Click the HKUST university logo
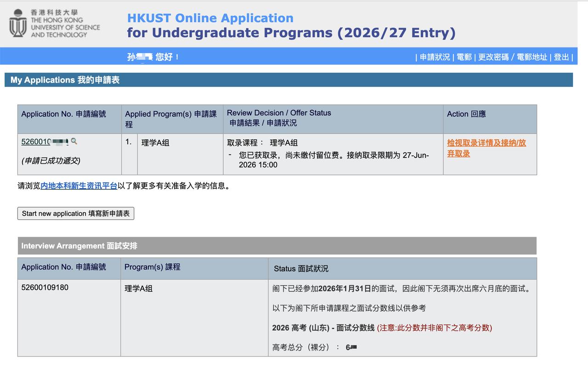Image resolution: width=588 pixels, height=385 pixels. tap(54, 23)
